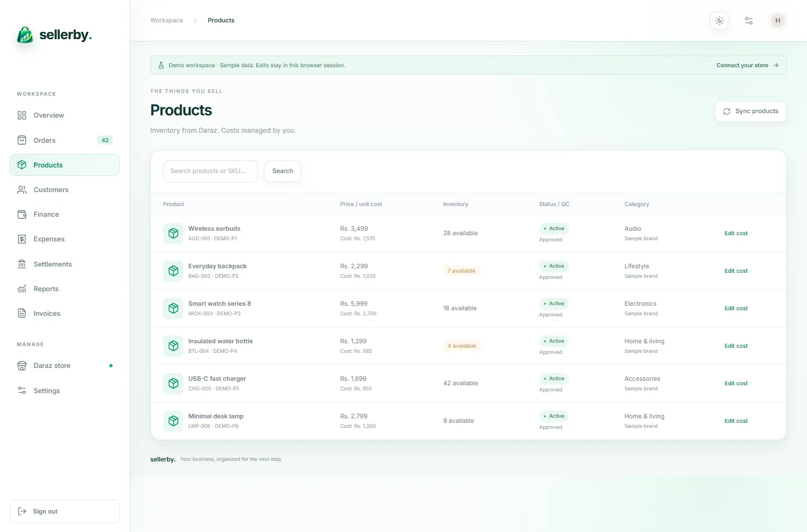Viewport: 807px width, 532px height.
Task: Open the H user avatar menu
Action: 778,21
